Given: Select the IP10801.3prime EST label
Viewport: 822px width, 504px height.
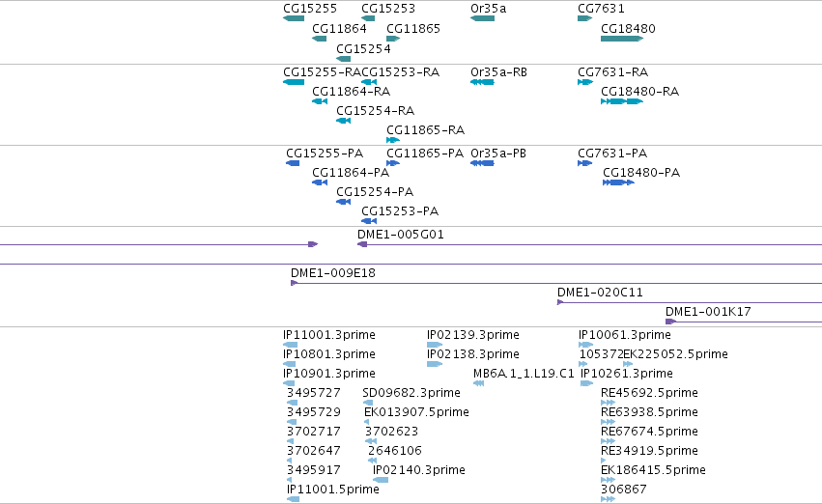Looking at the screenshot, I should [328, 354].
